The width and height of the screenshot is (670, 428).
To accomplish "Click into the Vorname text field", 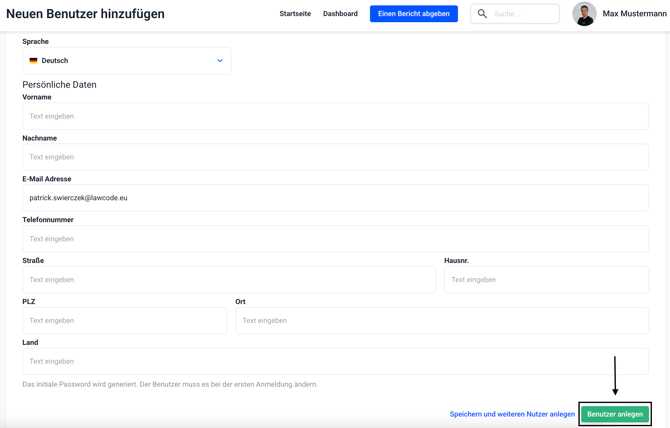I will pos(335,116).
